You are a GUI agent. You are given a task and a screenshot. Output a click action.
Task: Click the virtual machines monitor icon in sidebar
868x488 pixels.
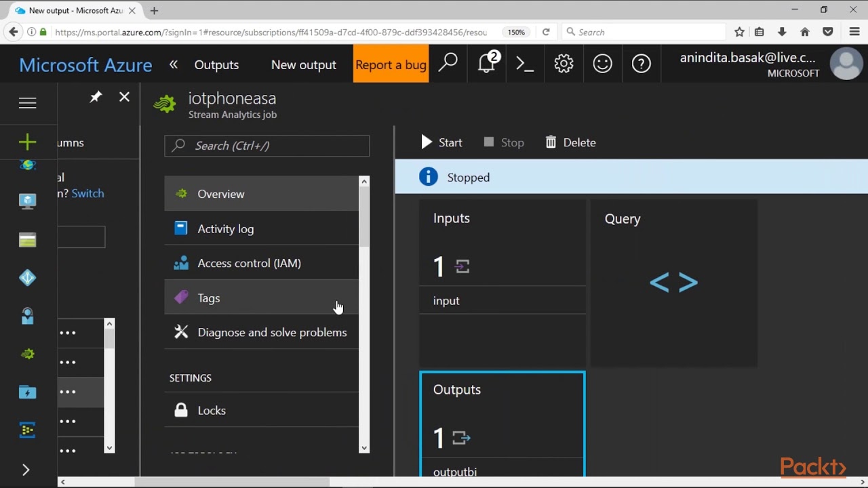(28, 201)
